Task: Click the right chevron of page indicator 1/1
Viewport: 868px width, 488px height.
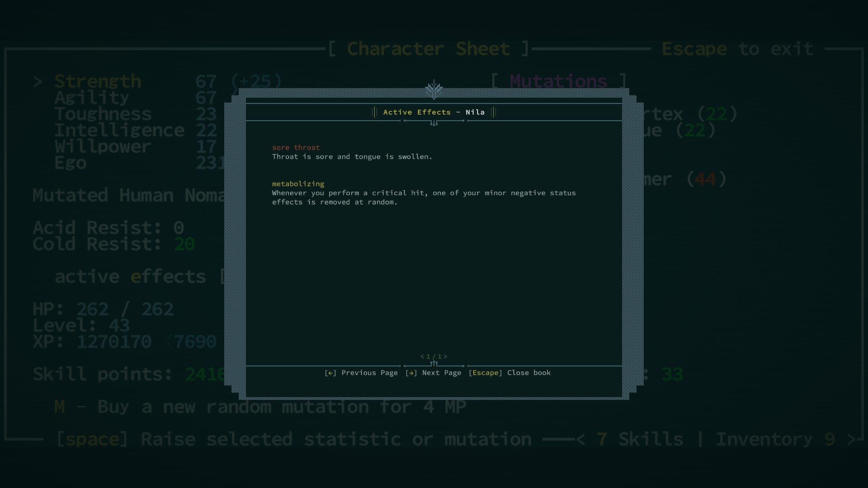Action: point(446,357)
